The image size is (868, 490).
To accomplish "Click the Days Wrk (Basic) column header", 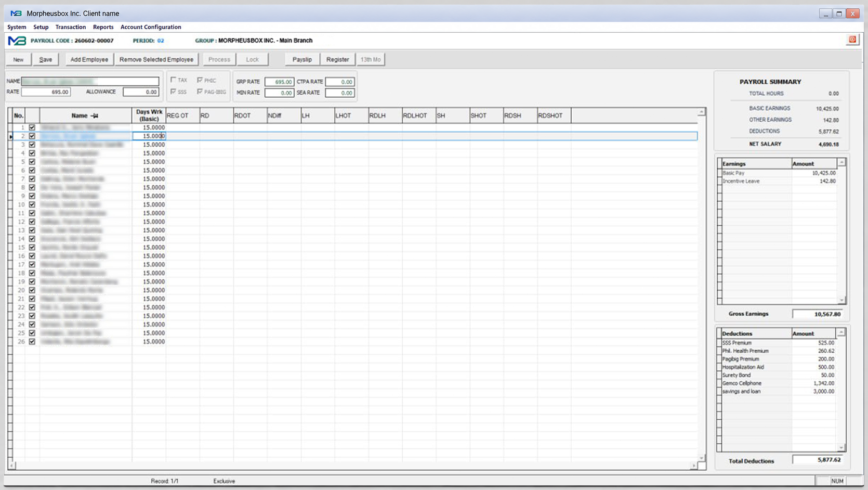I will [x=149, y=115].
